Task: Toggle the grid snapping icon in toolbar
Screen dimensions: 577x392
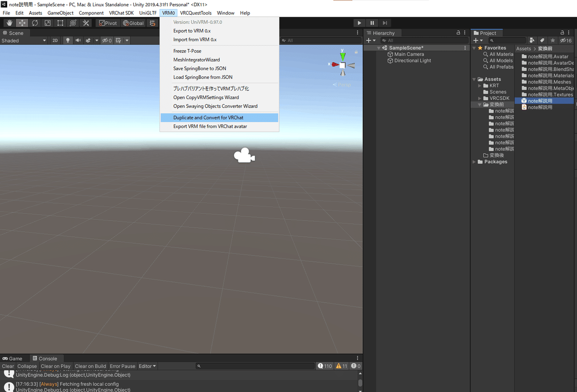Action: pyautogui.click(x=152, y=23)
